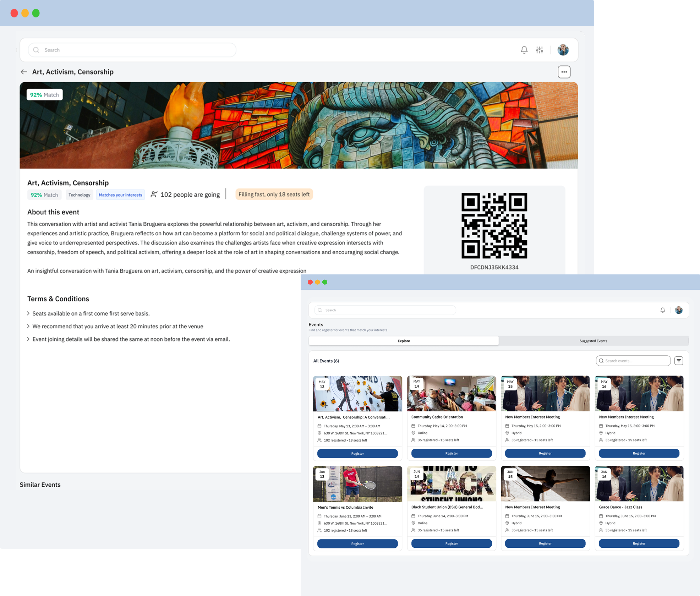Image resolution: width=700 pixels, height=596 pixels.
Task: Minimize the event detail window with yellow button
Action: [25, 13]
